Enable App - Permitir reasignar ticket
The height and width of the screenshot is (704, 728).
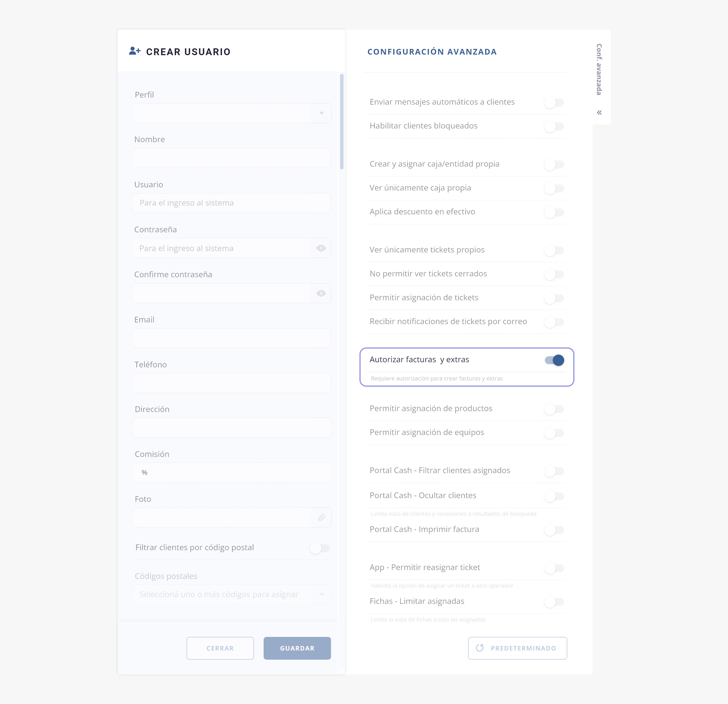(x=554, y=568)
